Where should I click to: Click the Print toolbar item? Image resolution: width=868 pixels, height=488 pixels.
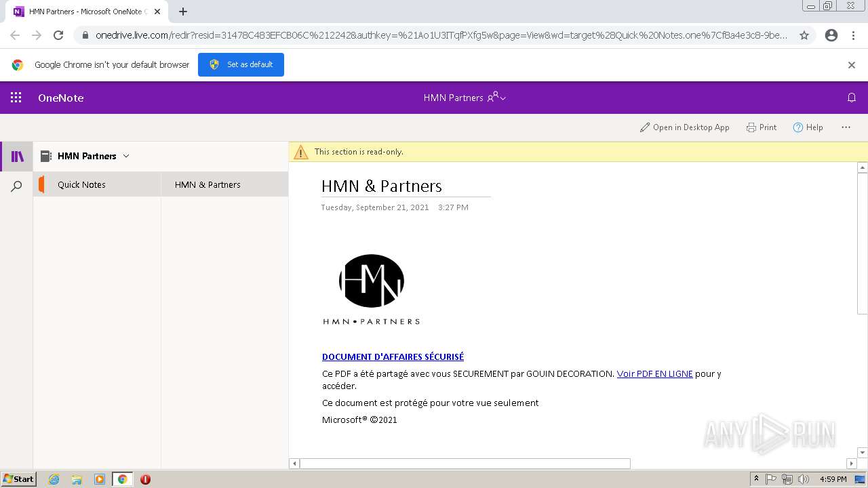(762, 127)
